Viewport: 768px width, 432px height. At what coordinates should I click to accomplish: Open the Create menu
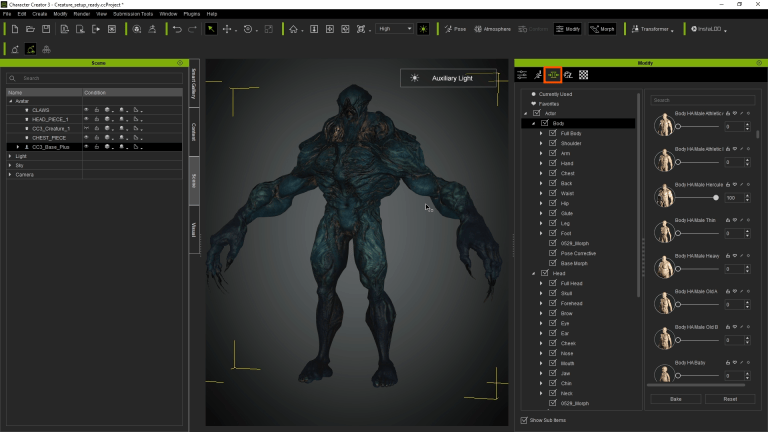(x=40, y=14)
